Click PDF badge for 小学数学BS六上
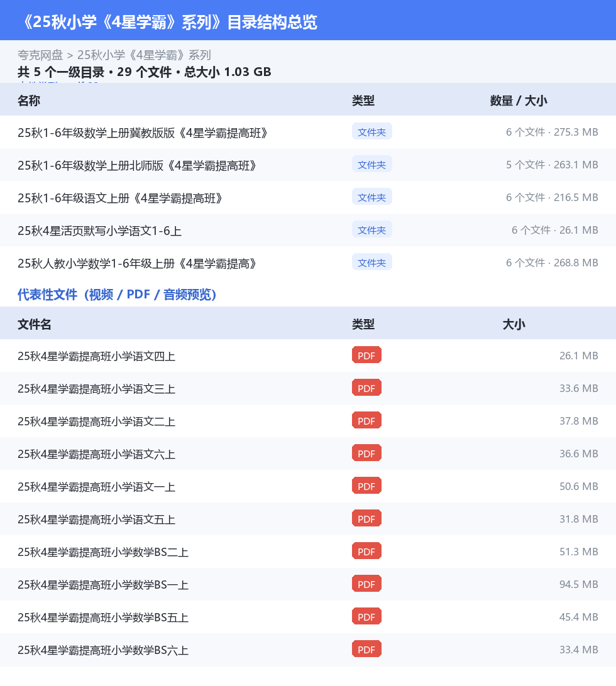The width and height of the screenshot is (616, 686). click(366, 650)
